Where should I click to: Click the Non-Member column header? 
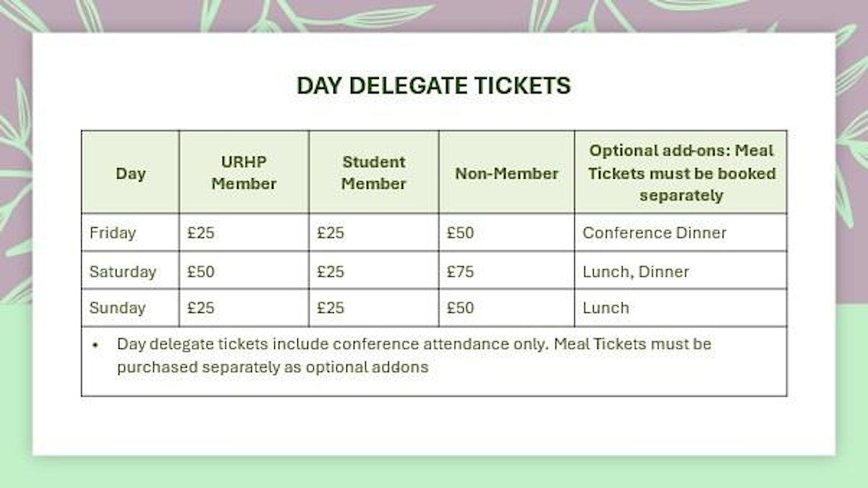point(506,174)
